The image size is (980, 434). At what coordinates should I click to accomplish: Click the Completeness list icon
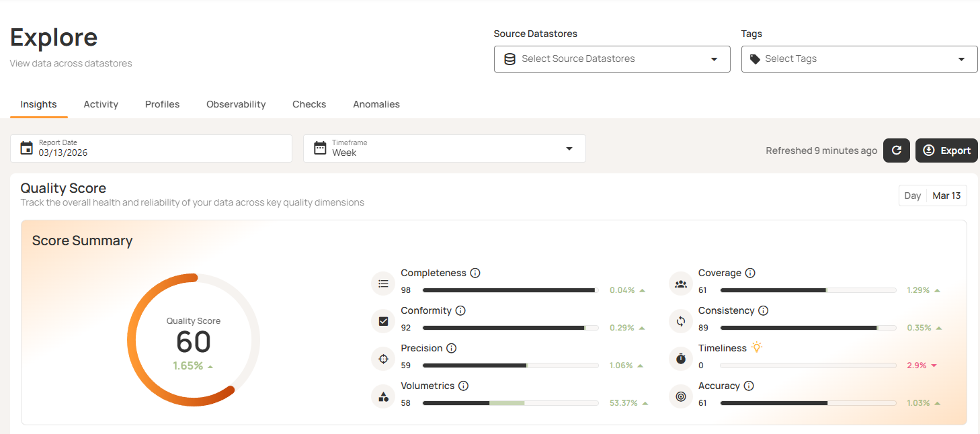pyautogui.click(x=383, y=284)
